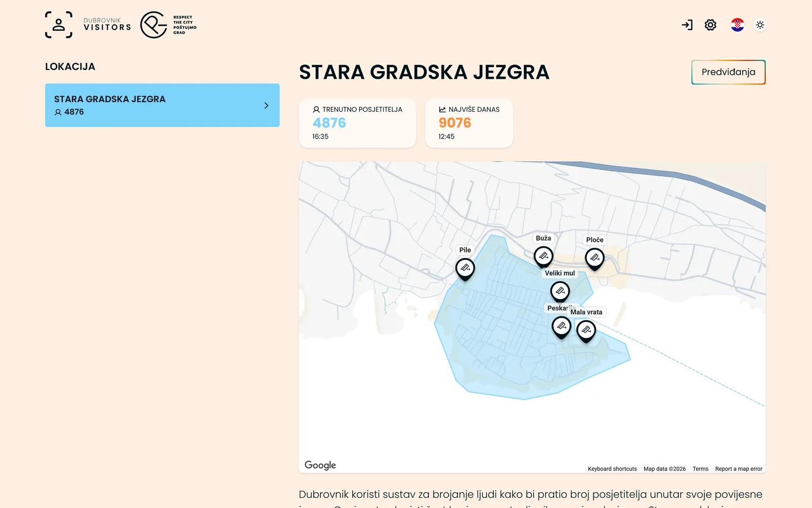Click the 4876 current visitors value
812x508 pixels.
[x=329, y=123]
